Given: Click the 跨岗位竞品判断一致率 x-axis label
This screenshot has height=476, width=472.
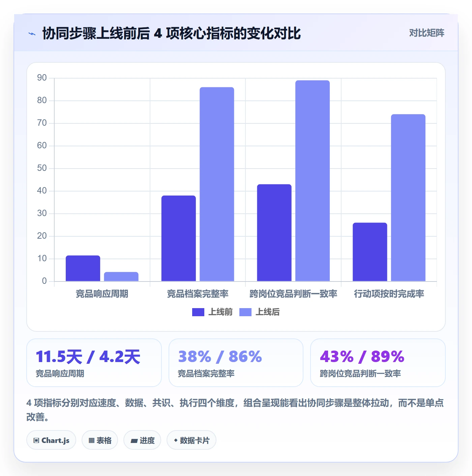Looking at the screenshot, I should [293, 294].
